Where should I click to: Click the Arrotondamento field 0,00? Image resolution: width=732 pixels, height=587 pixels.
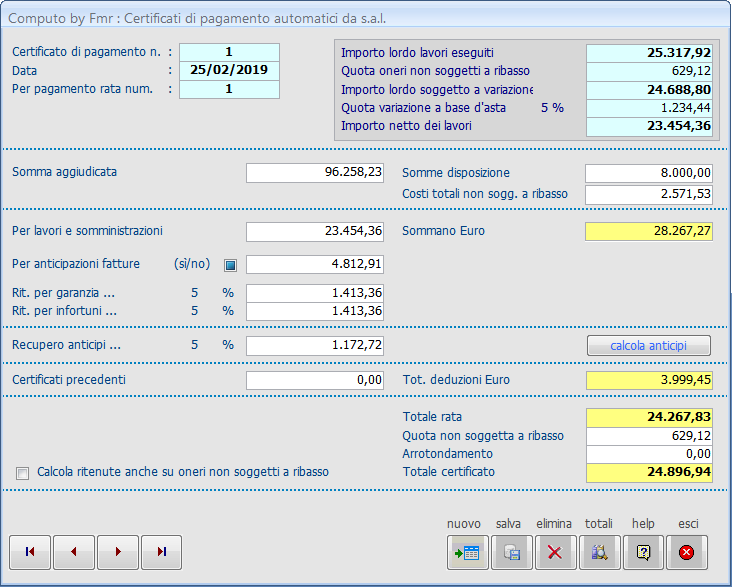(x=649, y=454)
